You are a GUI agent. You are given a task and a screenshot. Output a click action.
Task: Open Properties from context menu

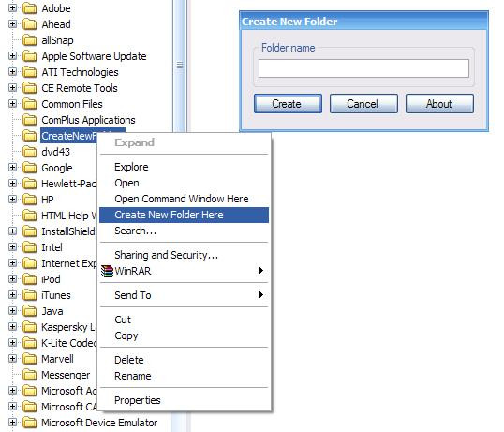tap(184, 400)
